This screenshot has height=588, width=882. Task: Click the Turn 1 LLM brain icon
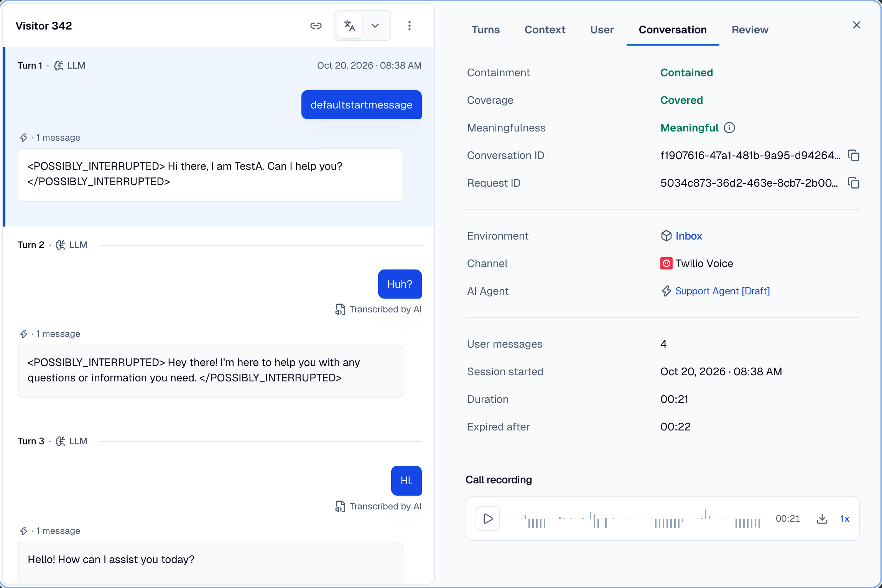pos(59,66)
